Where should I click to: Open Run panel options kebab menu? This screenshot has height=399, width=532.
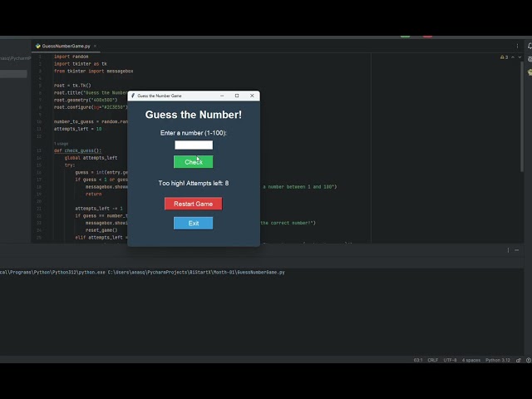(x=508, y=250)
